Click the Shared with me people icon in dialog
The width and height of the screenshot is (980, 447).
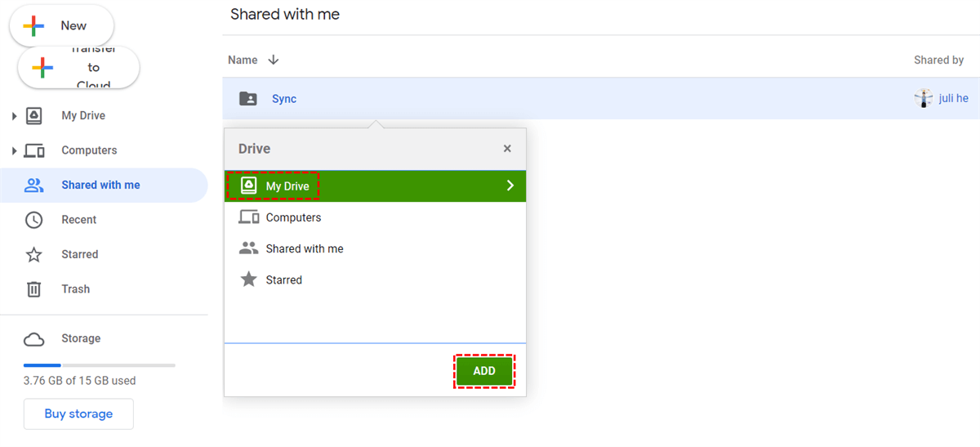coord(248,248)
